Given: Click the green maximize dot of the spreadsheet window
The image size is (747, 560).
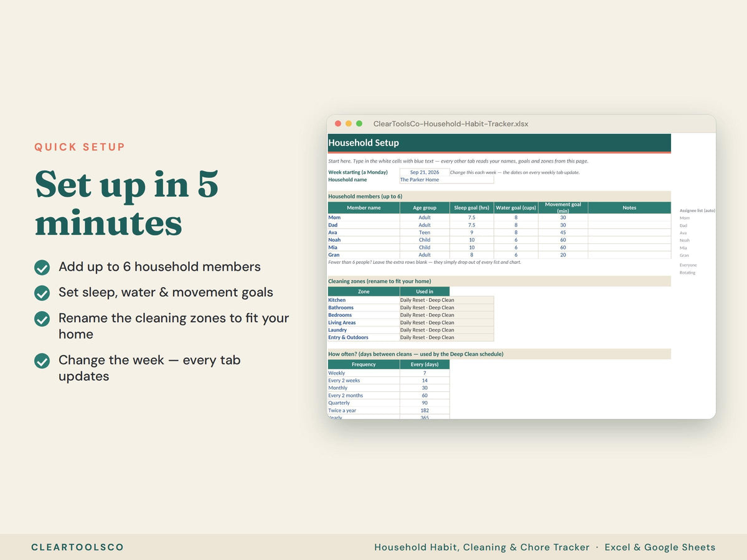Looking at the screenshot, I should pos(359,124).
